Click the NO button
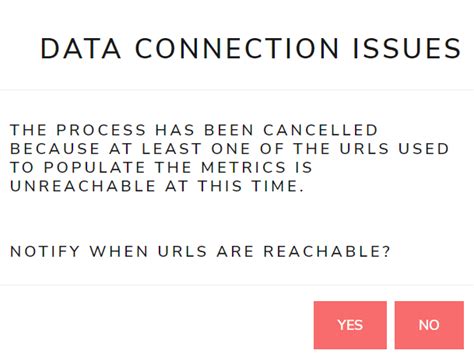 click(x=429, y=325)
